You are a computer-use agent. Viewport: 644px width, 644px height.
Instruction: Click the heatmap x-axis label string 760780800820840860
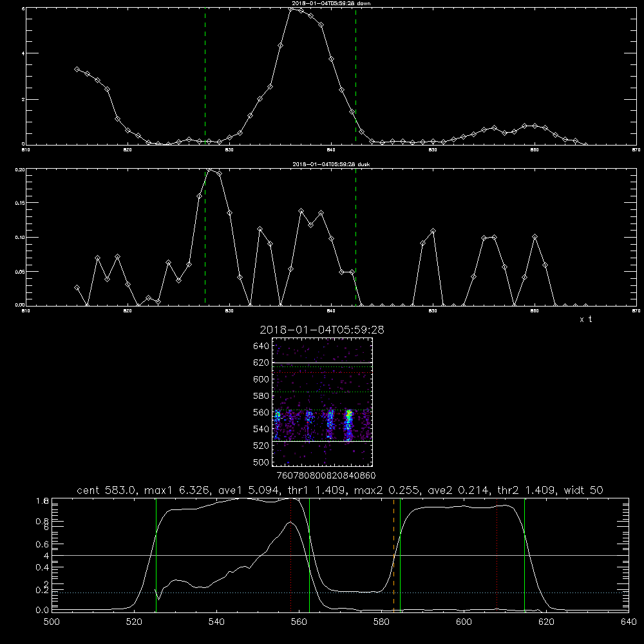[326, 476]
